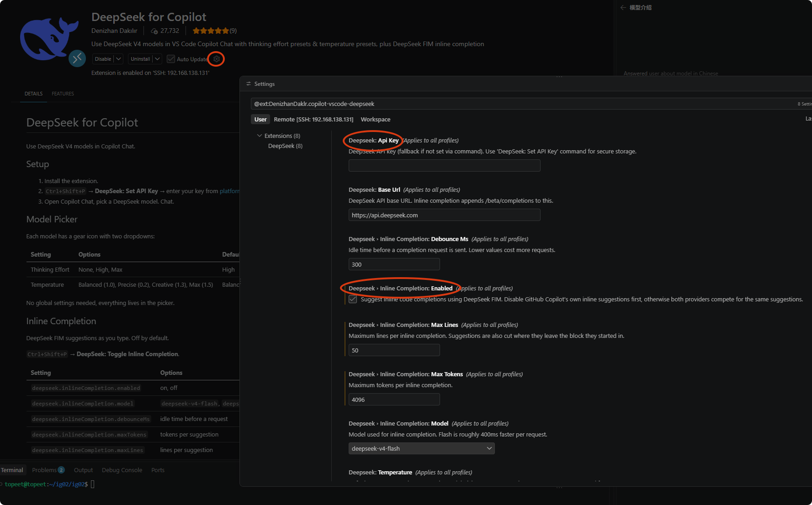
Task: Open the Ports panel tab
Action: click(x=158, y=470)
